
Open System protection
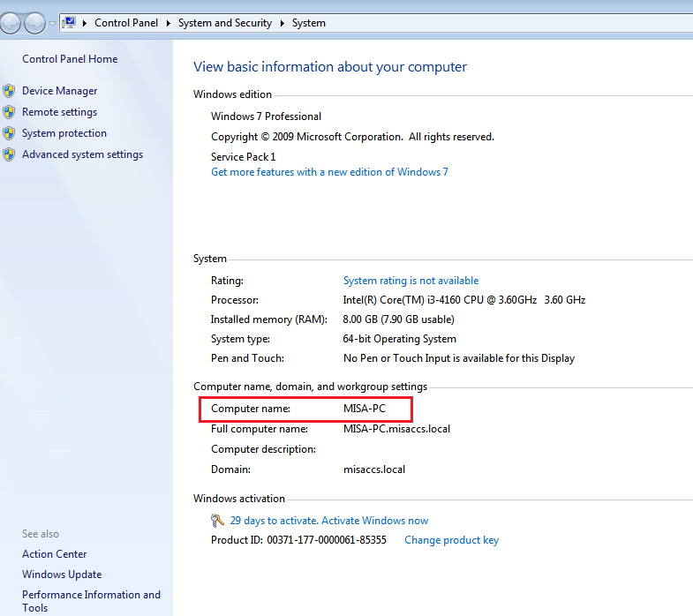point(64,133)
